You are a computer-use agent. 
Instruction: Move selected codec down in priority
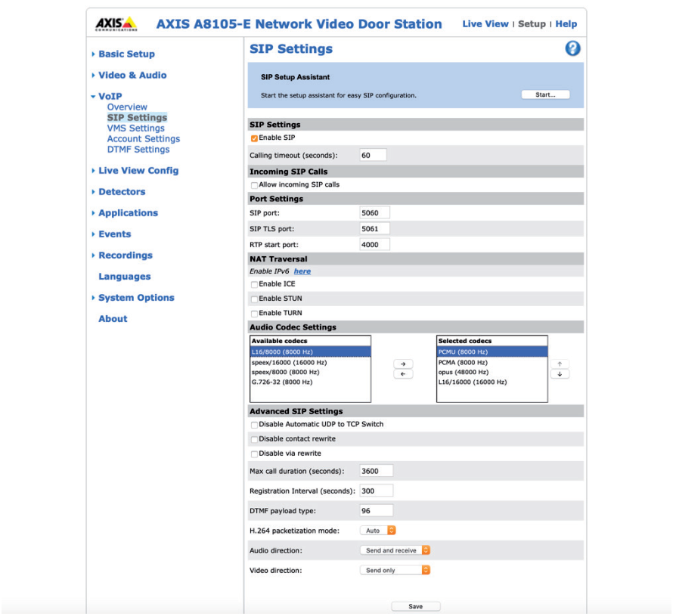(x=560, y=375)
